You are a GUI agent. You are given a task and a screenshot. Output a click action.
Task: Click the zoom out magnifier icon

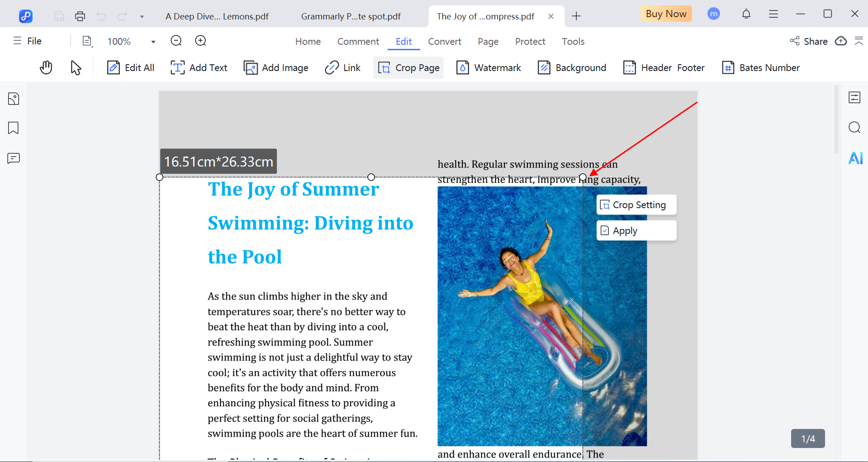176,41
